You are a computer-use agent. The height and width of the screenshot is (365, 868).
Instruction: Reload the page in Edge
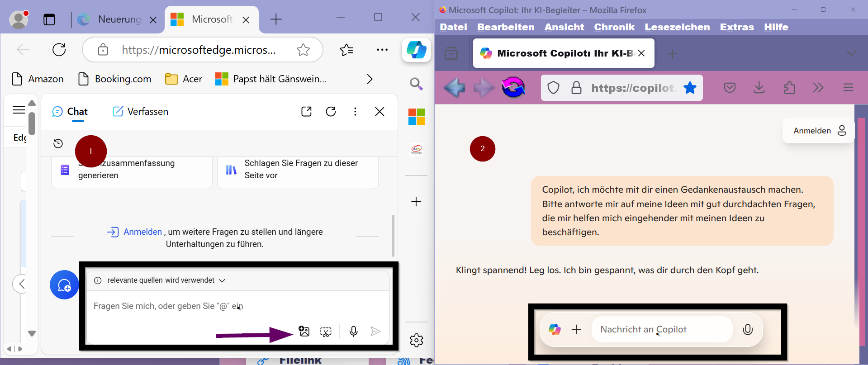pos(59,49)
